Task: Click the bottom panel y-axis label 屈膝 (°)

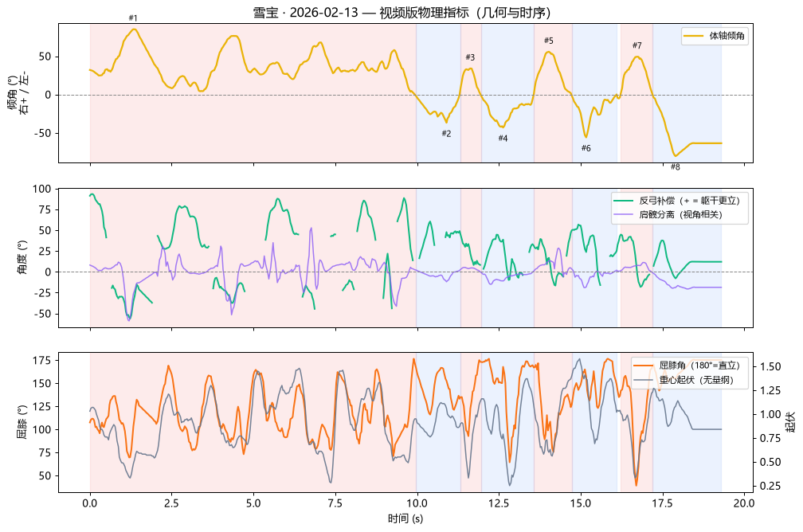Action: pyautogui.click(x=22, y=422)
